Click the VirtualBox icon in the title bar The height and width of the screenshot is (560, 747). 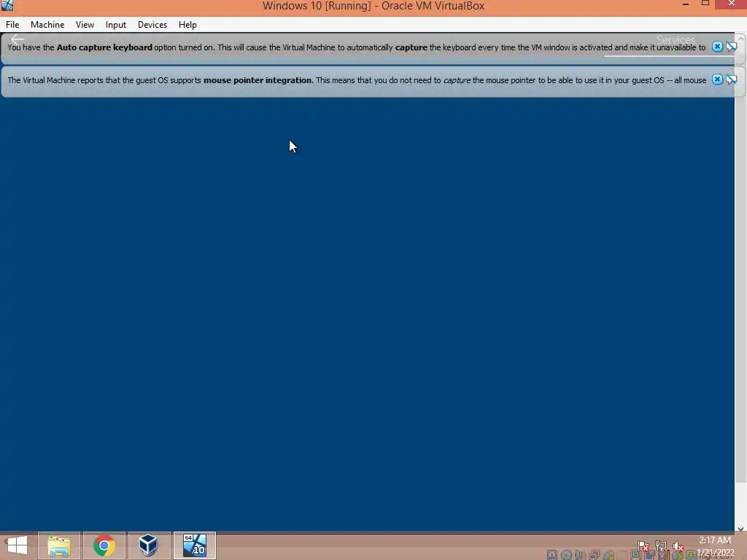click(7, 5)
